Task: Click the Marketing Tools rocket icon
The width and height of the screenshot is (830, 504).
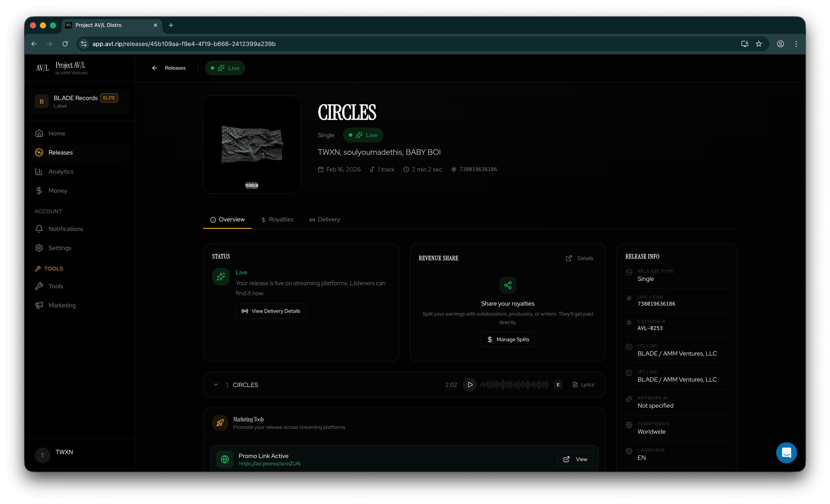Action: [220, 423]
